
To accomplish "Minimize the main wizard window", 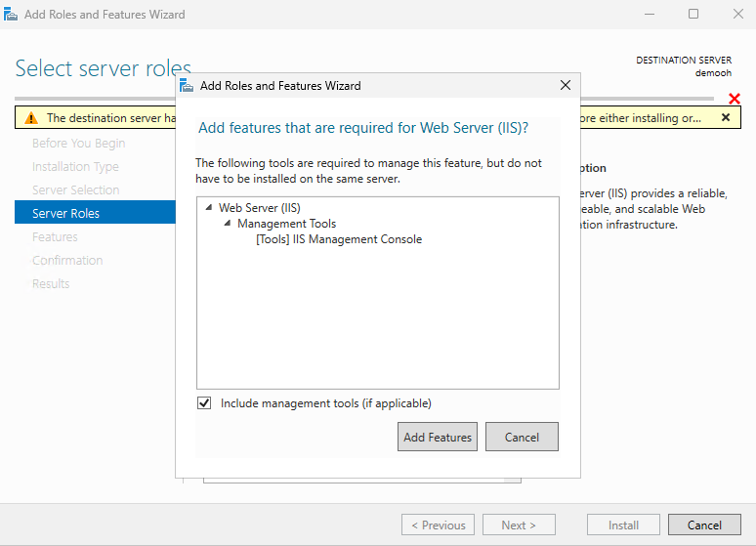I will (650, 14).
